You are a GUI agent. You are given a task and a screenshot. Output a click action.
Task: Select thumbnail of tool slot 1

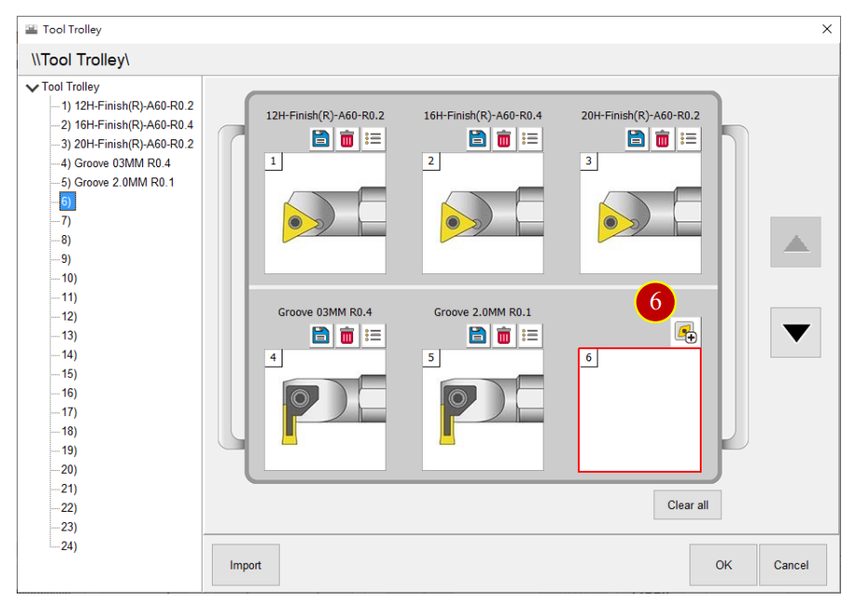click(325, 214)
